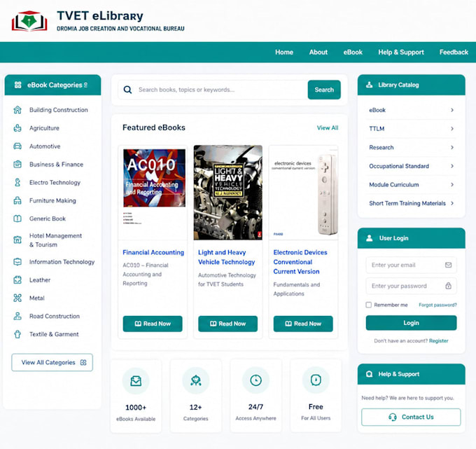Expand the Occupational Standard chevron
476x449 pixels.
point(452,166)
